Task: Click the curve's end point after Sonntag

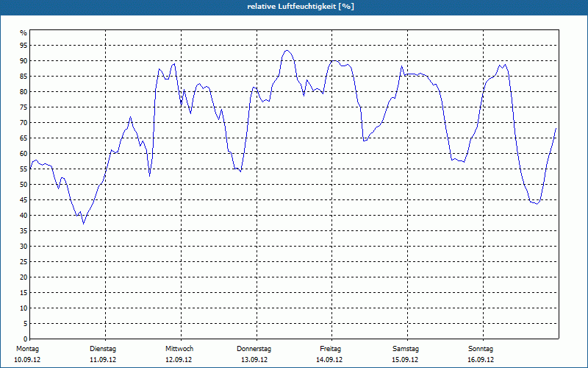Action: [556, 128]
